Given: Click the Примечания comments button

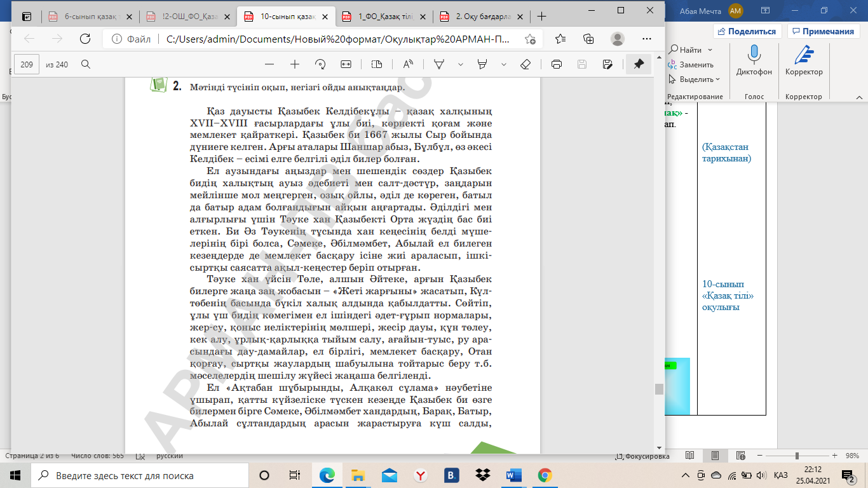Looking at the screenshot, I should pos(823,31).
